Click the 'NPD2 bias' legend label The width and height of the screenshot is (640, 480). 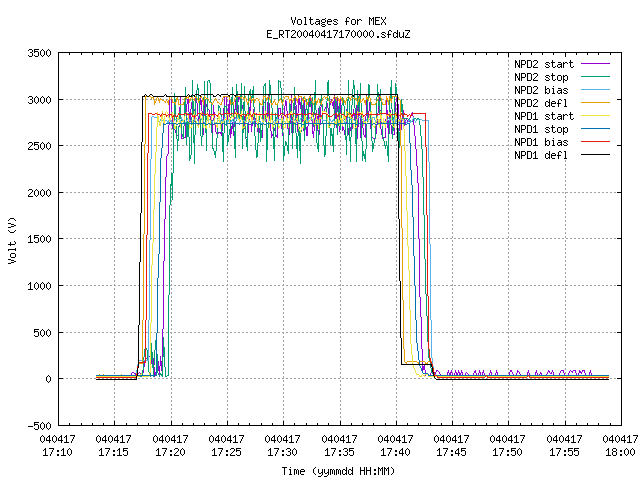point(541,90)
